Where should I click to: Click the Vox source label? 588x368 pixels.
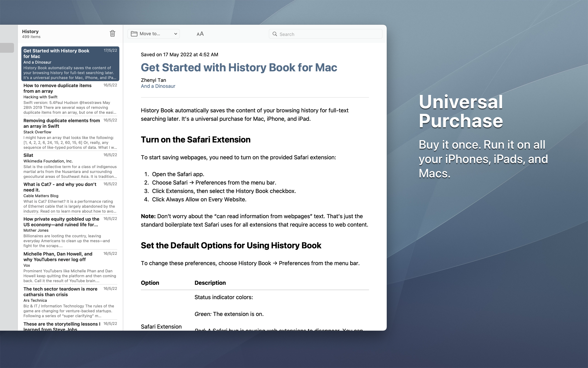tap(27, 265)
